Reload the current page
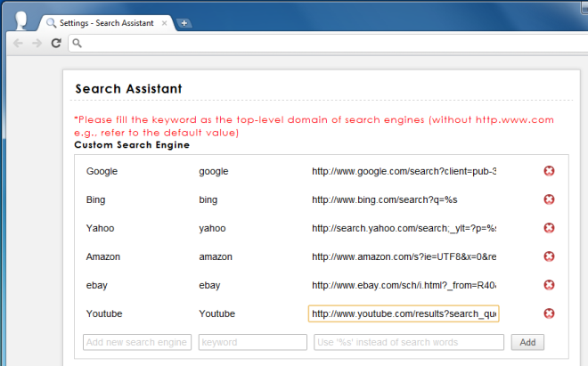Screen dimensions: 588x366 click(x=56, y=43)
